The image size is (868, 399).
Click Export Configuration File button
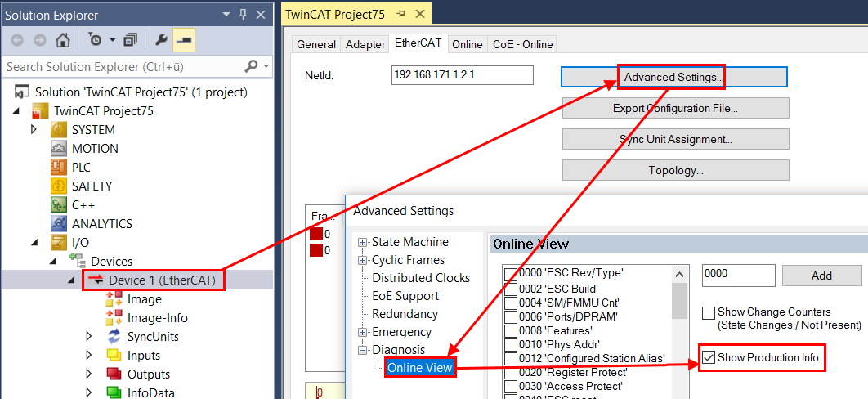click(675, 109)
